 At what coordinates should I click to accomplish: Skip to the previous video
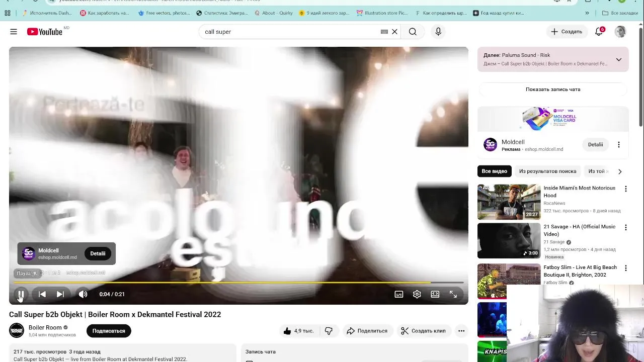pos(42,294)
